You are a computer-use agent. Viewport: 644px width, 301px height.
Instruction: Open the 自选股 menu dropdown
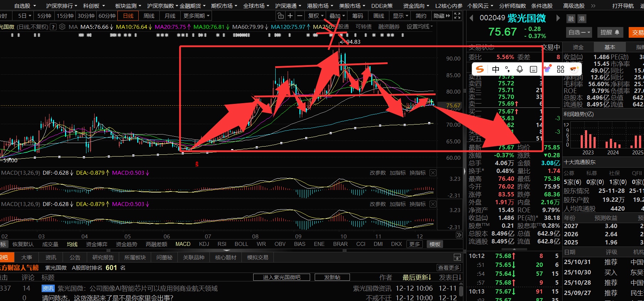(25, 6)
